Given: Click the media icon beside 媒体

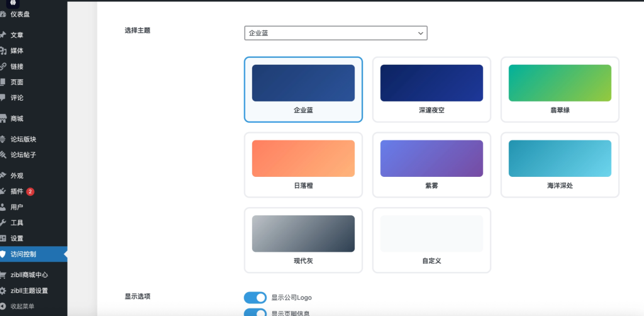Looking at the screenshot, I should [x=3, y=51].
